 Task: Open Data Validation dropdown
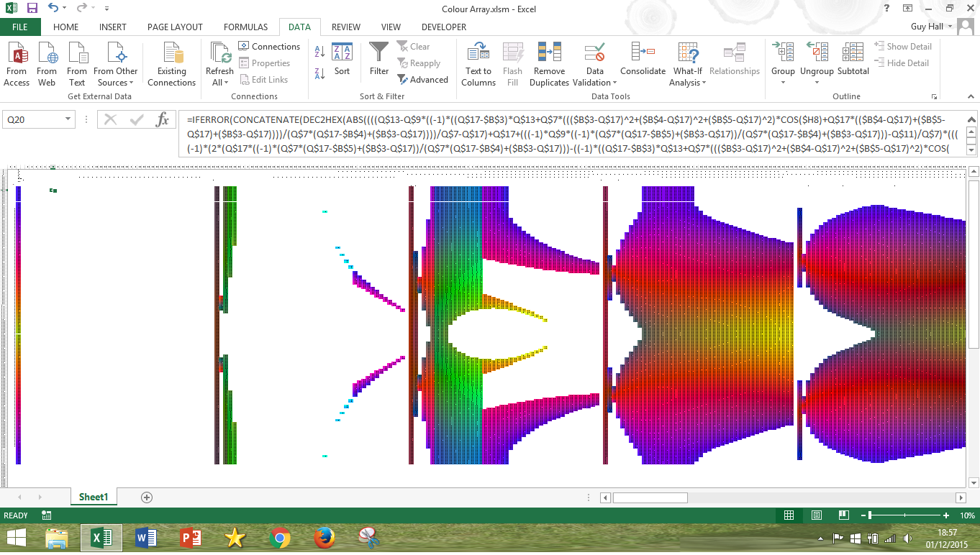(x=594, y=63)
